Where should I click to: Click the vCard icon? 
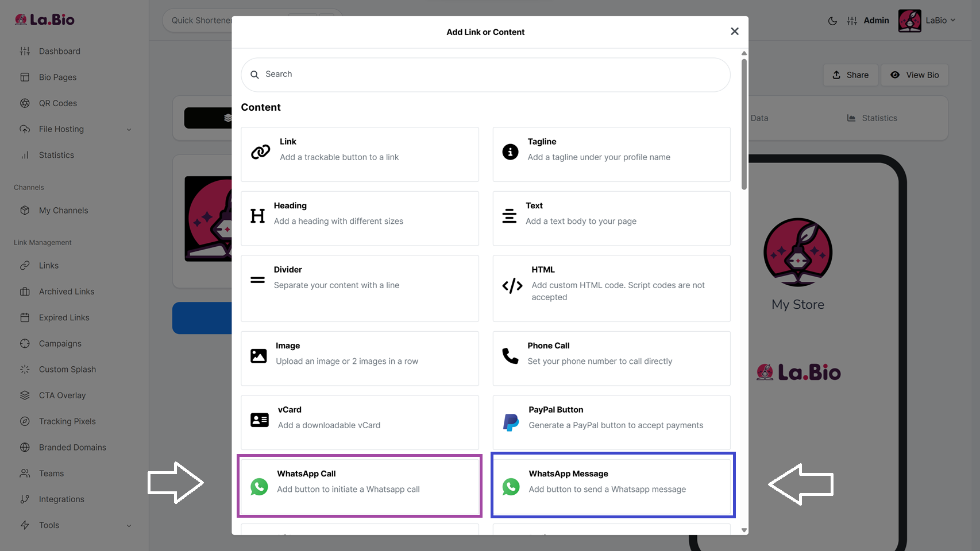click(259, 420)
